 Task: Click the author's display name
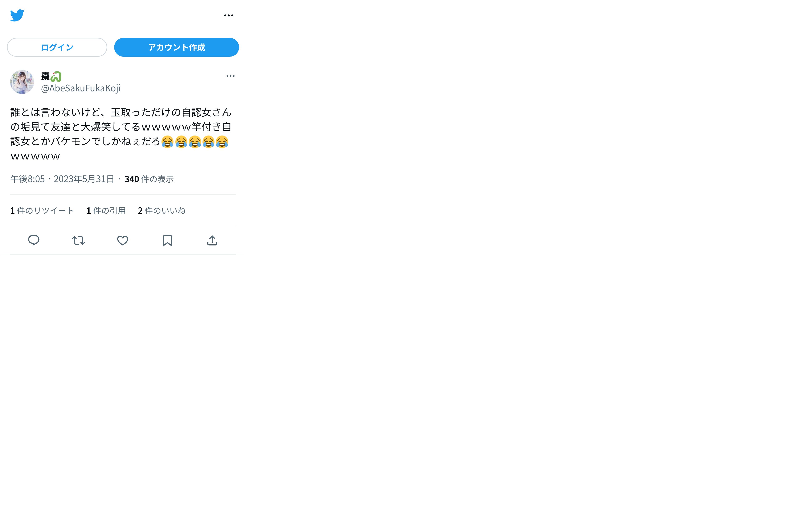(46, 76)
